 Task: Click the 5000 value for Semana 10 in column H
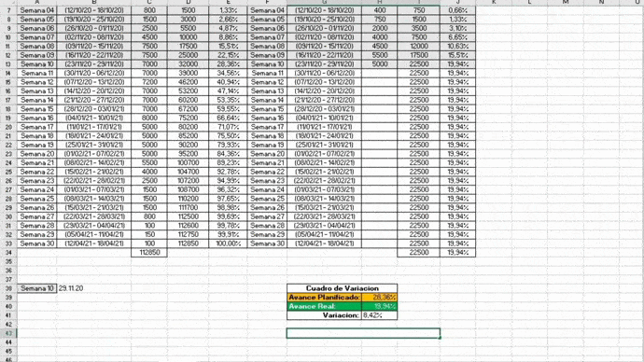[x=380, y=64]
